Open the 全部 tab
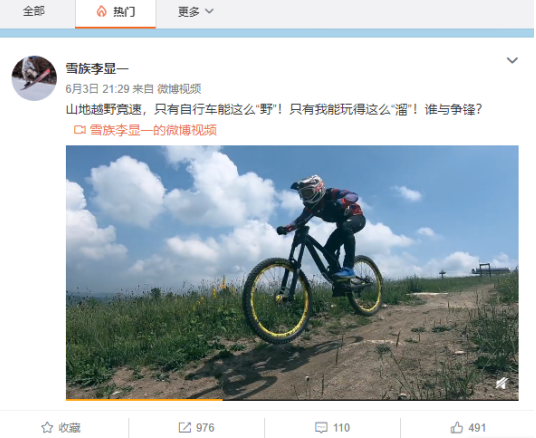The width and height of the screenshot is (536, 438). coord(34,12)
